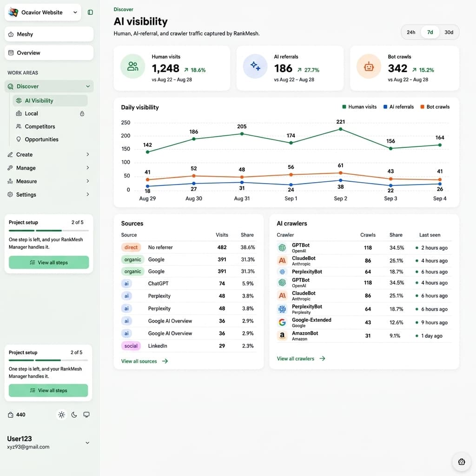
Task: Click the 1 day ago last seen value
Action: (432, 336)
